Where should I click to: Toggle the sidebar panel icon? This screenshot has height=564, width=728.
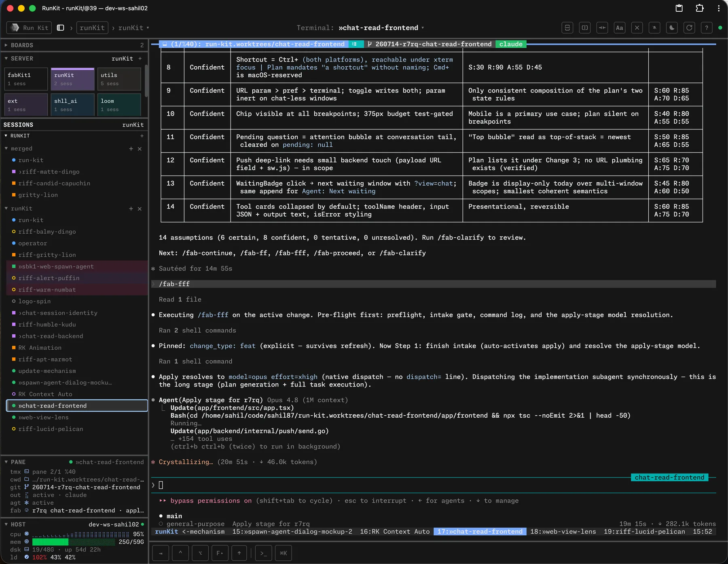pyautogui.click(x=61, y=27)
